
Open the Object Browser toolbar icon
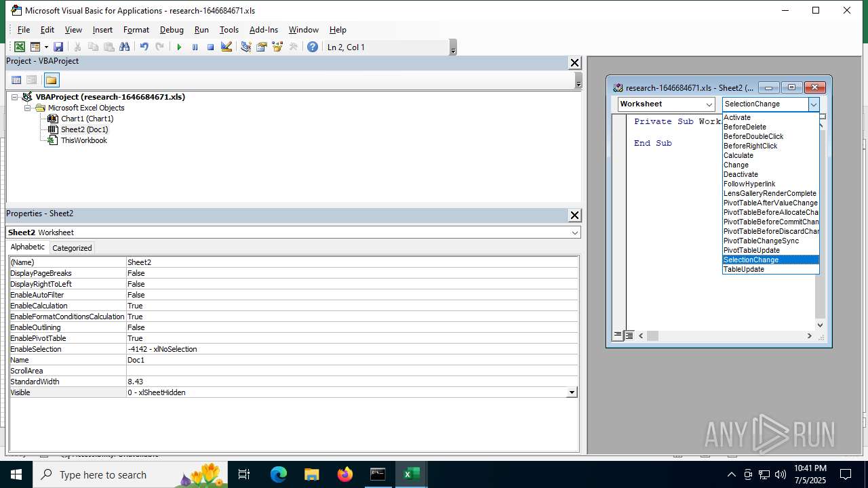point(277,47)
